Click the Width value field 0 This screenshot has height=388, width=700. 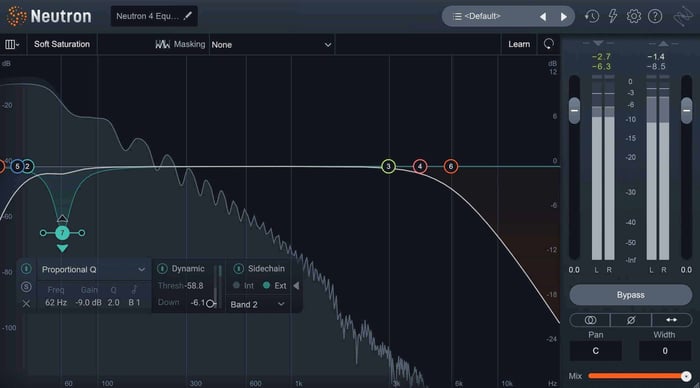click(665, 351)
